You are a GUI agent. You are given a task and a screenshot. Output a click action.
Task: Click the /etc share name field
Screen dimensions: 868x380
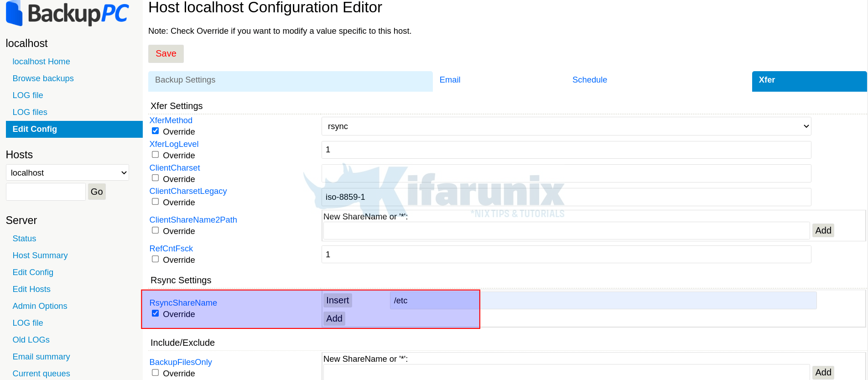click(x=603, y=301)
